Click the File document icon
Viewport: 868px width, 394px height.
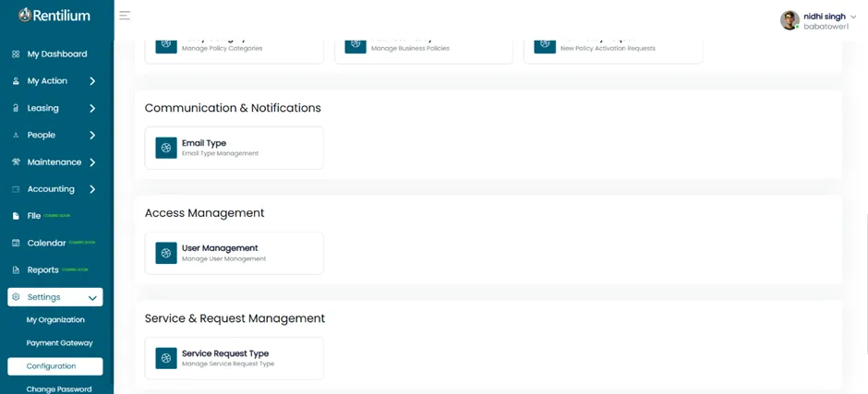(16, 216)
